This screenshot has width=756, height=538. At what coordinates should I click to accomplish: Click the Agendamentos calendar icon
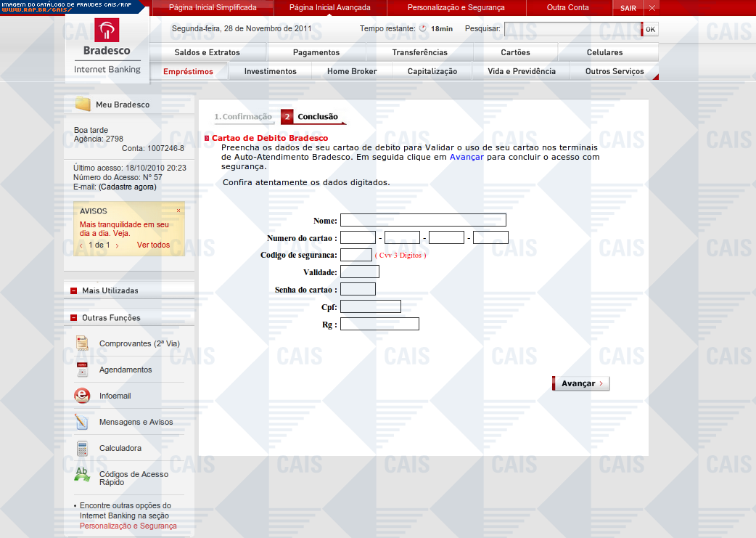(x=83, y=370)
